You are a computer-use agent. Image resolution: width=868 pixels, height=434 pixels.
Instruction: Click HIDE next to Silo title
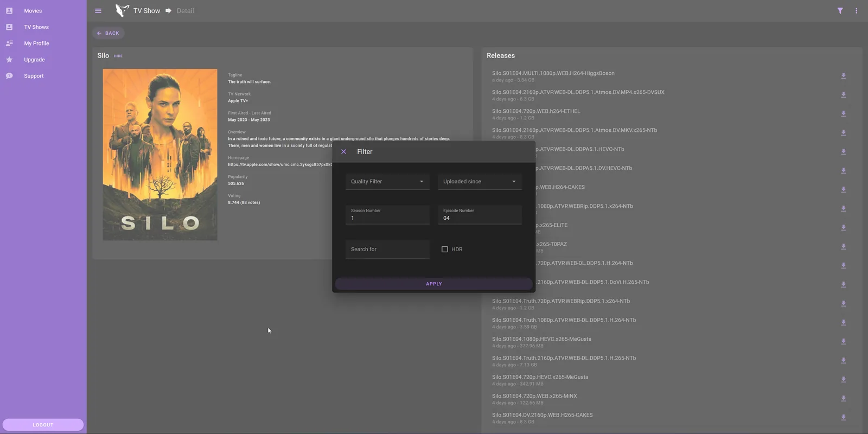click(118, 56)
